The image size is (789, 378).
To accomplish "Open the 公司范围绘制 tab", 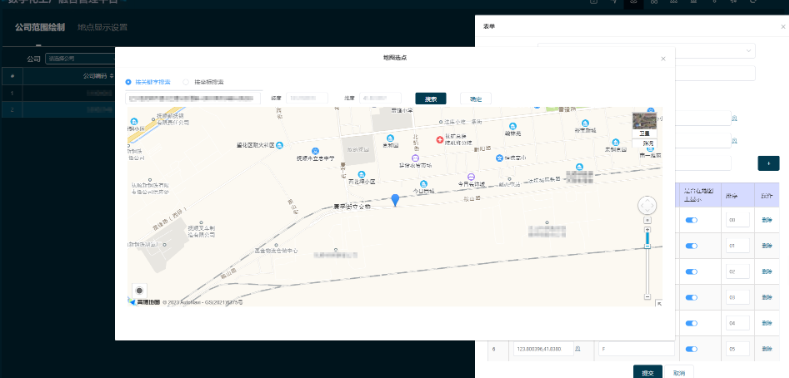I will pos(40,27).
